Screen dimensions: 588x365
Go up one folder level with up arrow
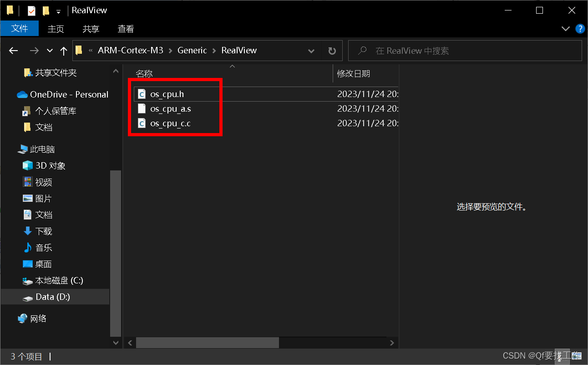click(64, 51)
